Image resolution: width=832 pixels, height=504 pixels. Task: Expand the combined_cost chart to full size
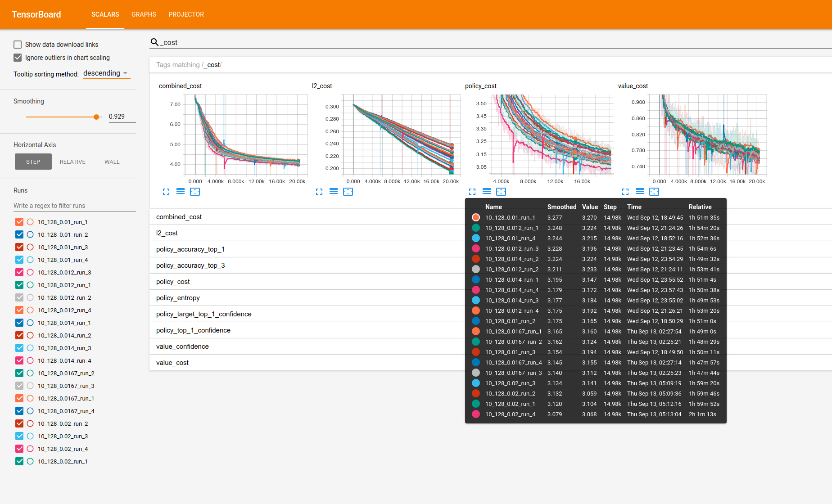point(166,192)
